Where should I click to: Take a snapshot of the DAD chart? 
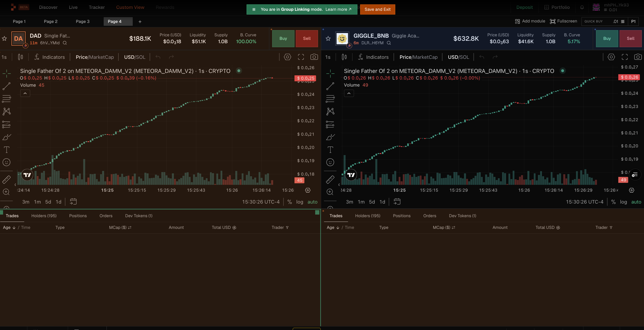314,57
